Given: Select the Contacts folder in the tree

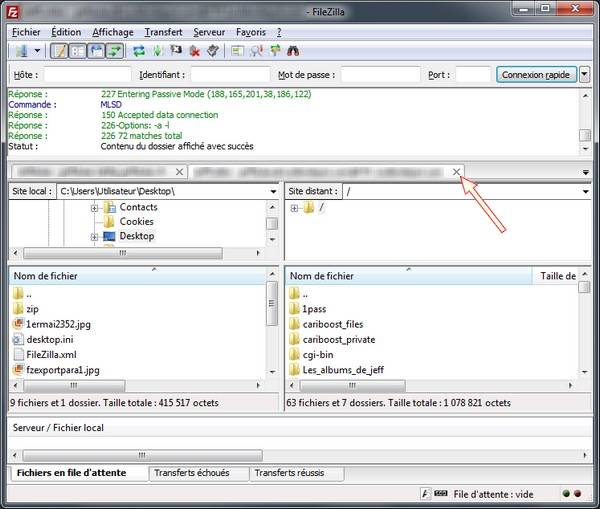Looking at the screenshot, I should [x=138, y=207].
